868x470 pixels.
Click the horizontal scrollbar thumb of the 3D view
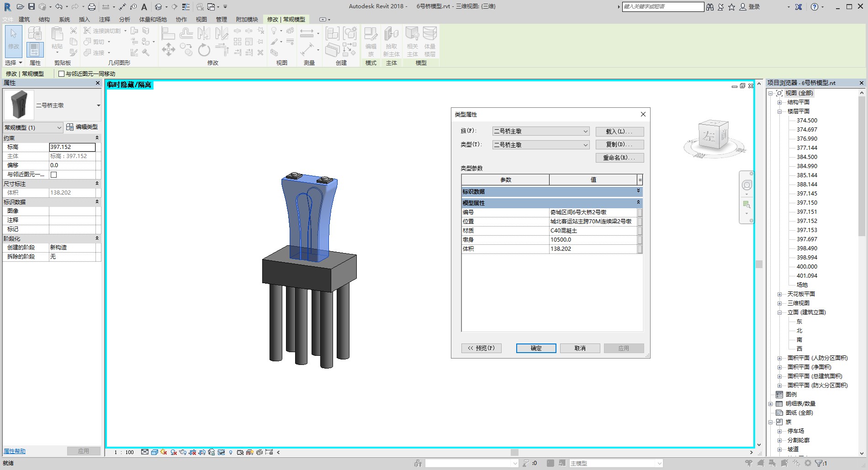click(x=514, y=452)
